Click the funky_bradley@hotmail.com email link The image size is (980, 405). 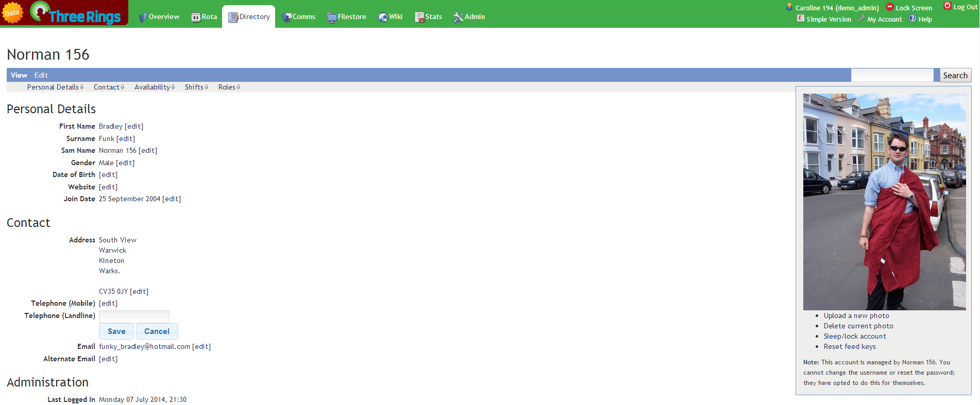tap(145, 346)
